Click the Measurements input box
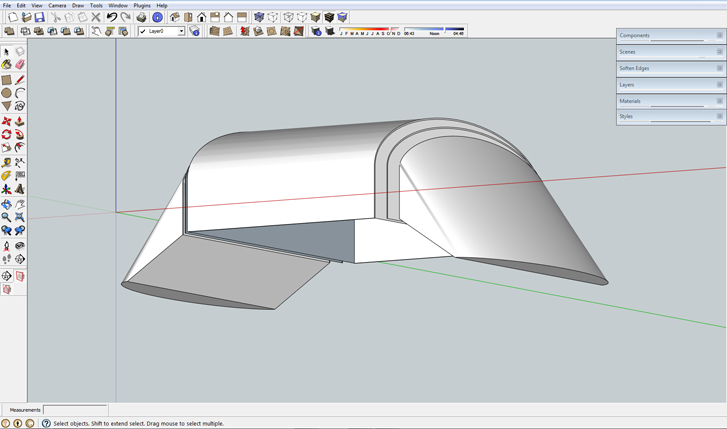 pyautogui.click(x=75, y=410)
